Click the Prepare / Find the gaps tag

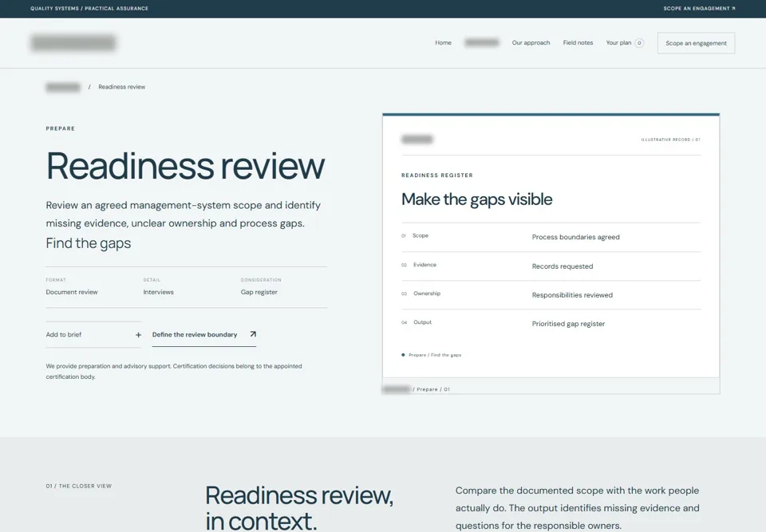point(432,355)
